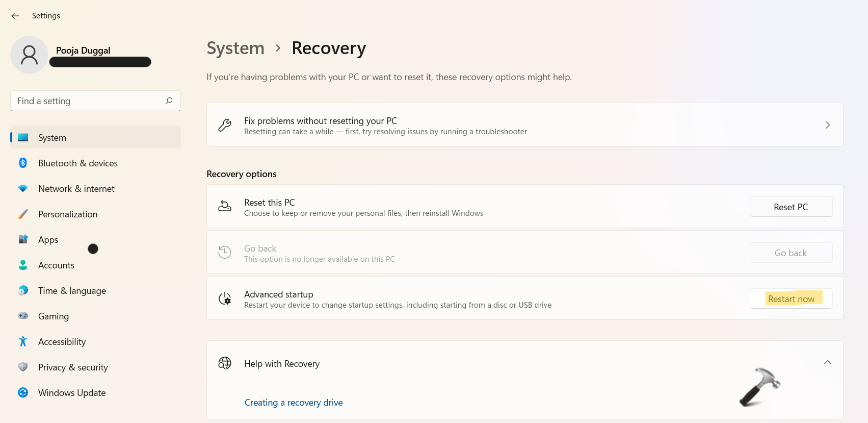The image size is (868, 423).
Task: Click the Windows Update sync icon
Action: click(23, 392)
